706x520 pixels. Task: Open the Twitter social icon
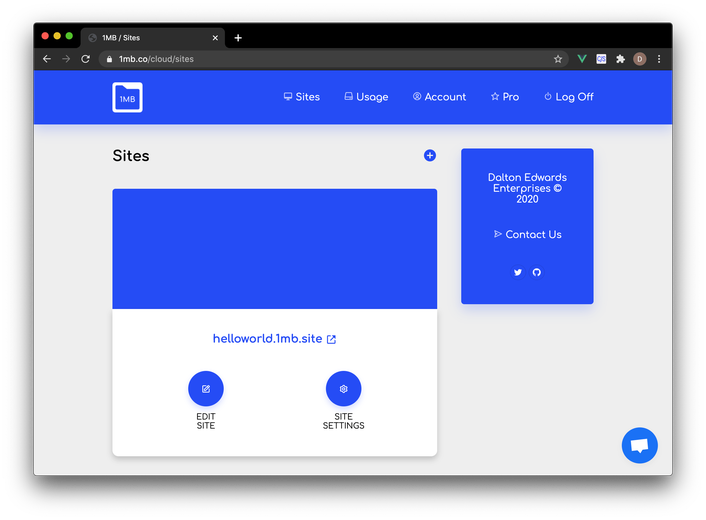[518, 272]
